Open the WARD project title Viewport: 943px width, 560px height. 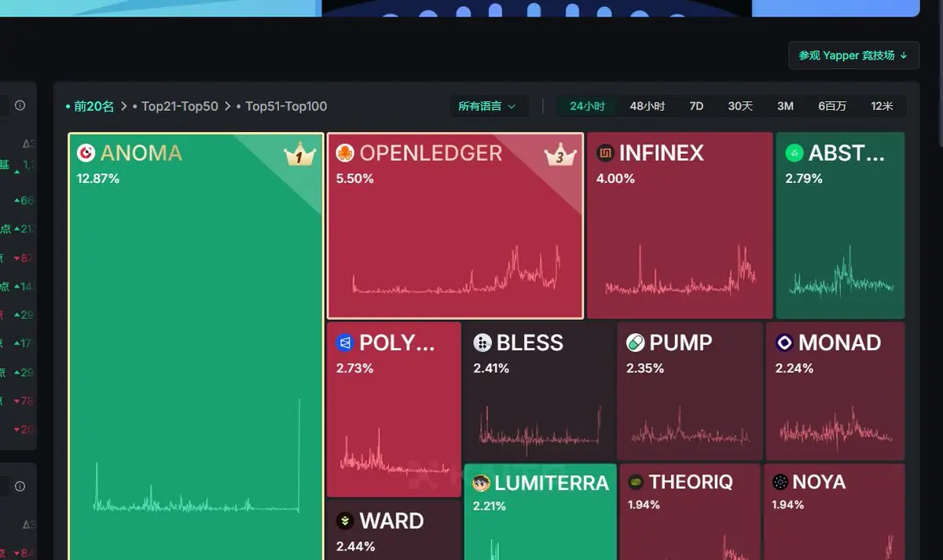[x=391, y=521]
